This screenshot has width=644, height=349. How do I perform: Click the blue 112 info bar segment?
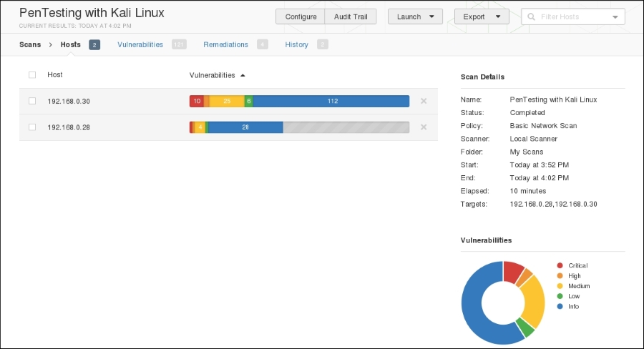click(x=331, y=102)
